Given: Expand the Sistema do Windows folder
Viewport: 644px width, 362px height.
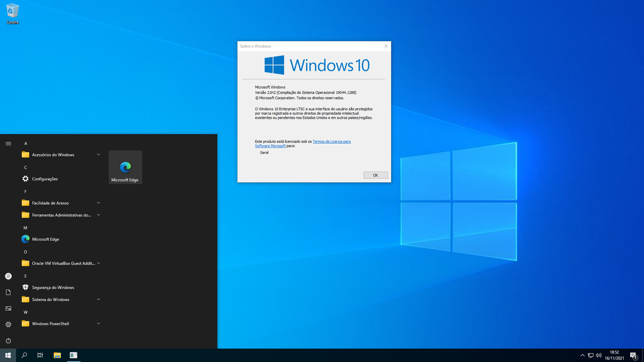Looking at the screenshot, I should tap(60, 300).
